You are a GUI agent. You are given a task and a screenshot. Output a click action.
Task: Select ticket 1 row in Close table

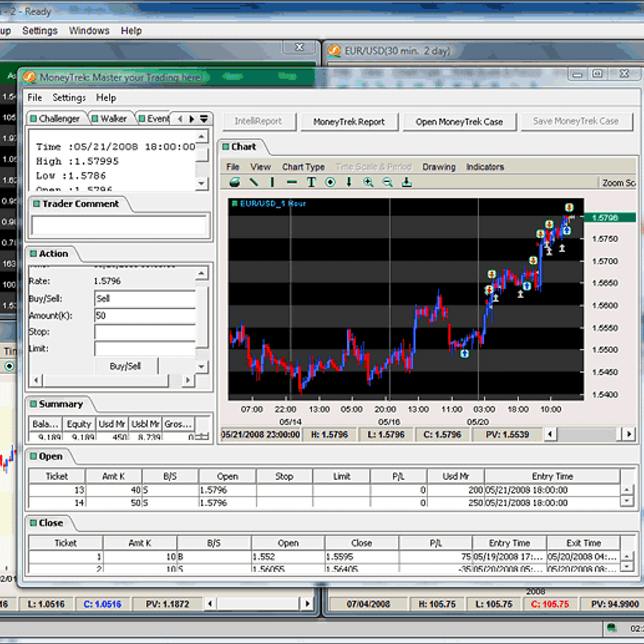324,557
